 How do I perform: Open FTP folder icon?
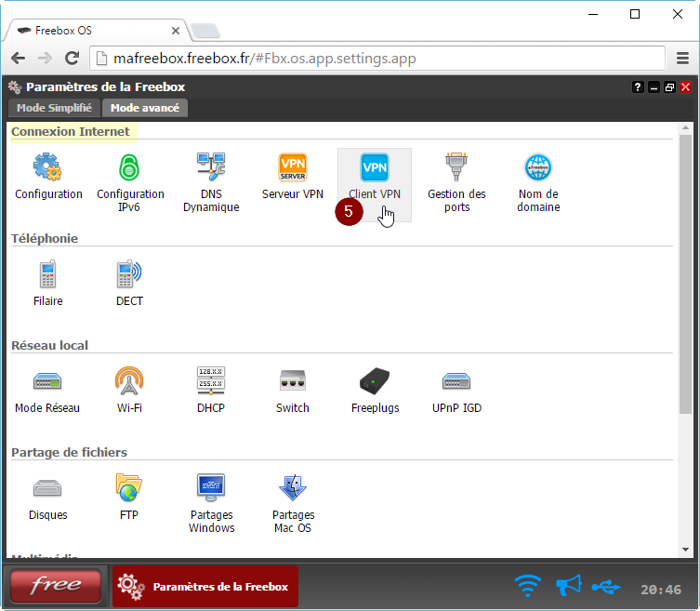[x=129, y=487]
